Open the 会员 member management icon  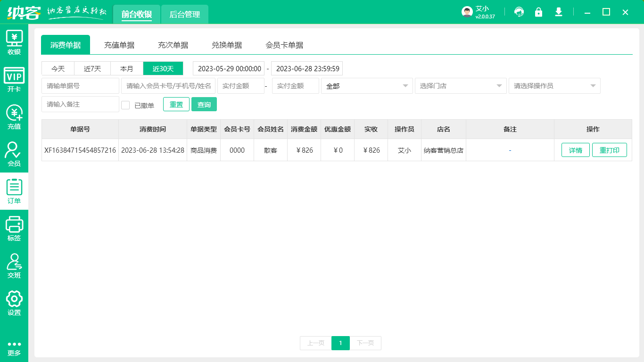pos(14,154)
